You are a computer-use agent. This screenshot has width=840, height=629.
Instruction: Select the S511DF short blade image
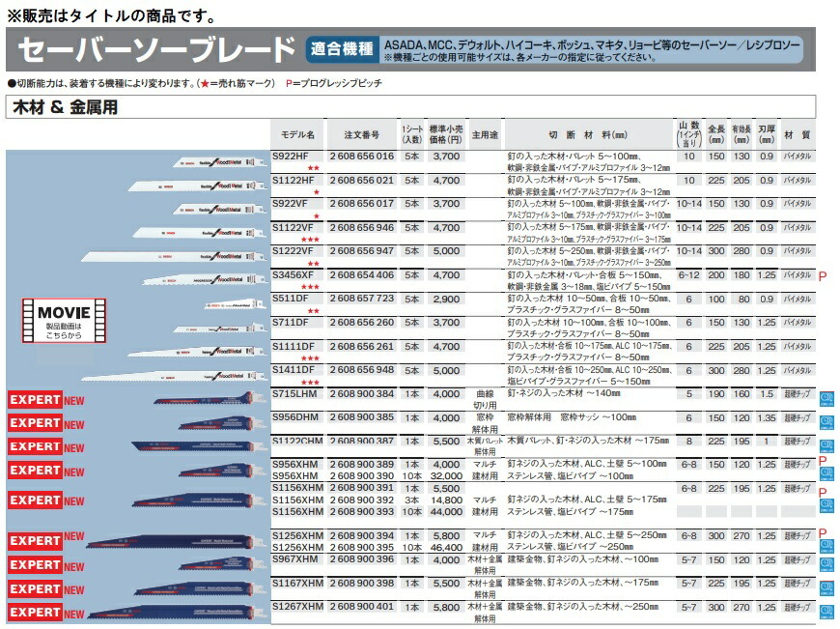click(x=236, y=305)
